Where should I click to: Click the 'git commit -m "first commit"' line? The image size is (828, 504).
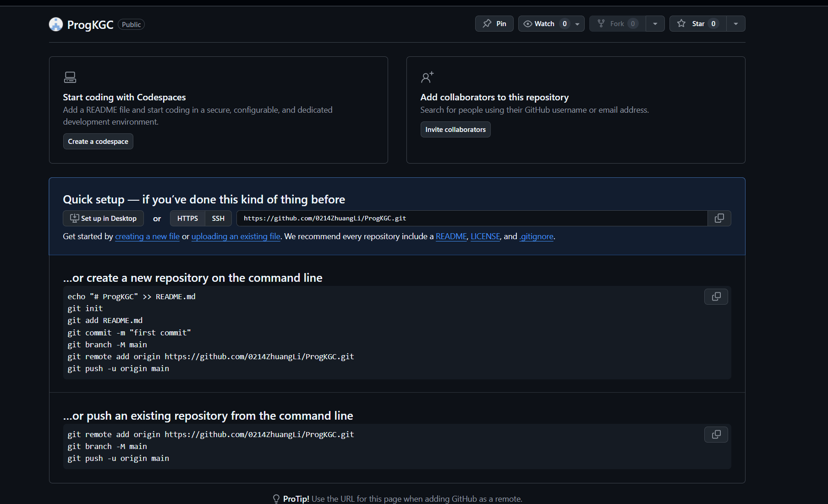pos(129,333)
